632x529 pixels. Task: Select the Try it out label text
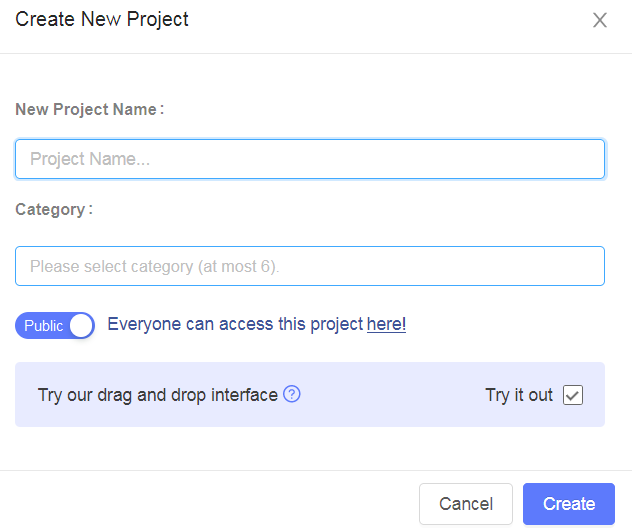519,395
